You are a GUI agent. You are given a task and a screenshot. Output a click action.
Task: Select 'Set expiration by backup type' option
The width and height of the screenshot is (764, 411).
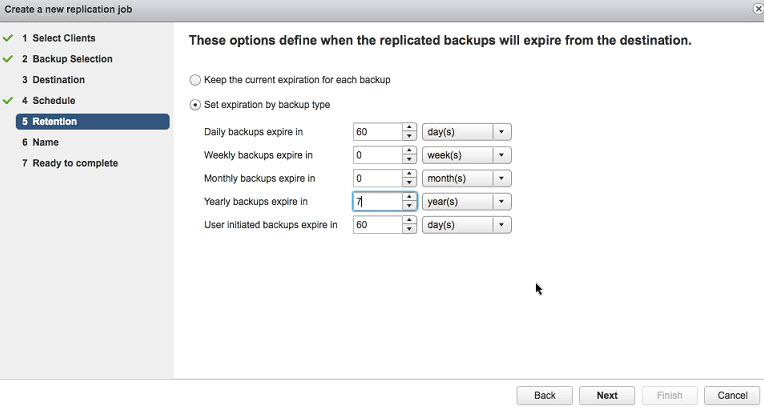tap(194, 105)
